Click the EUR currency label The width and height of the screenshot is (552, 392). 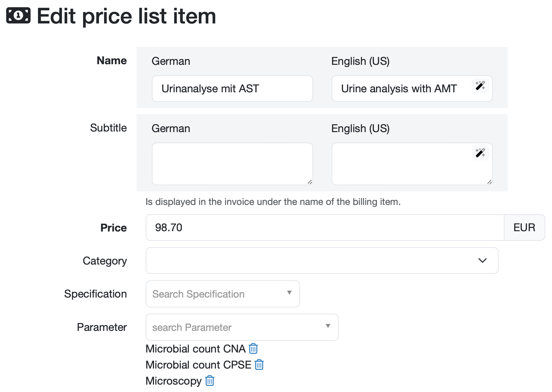pyautogui.click(x=524, y=227)
